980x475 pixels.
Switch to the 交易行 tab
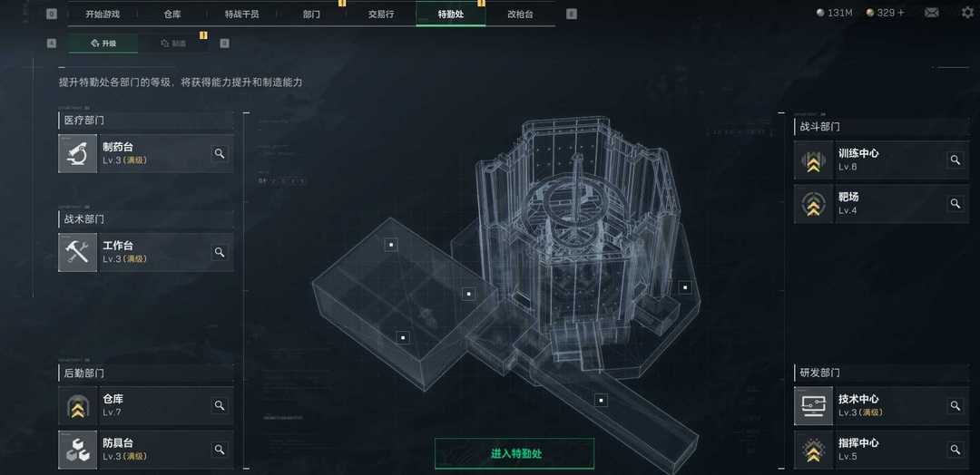pos(381,14)
